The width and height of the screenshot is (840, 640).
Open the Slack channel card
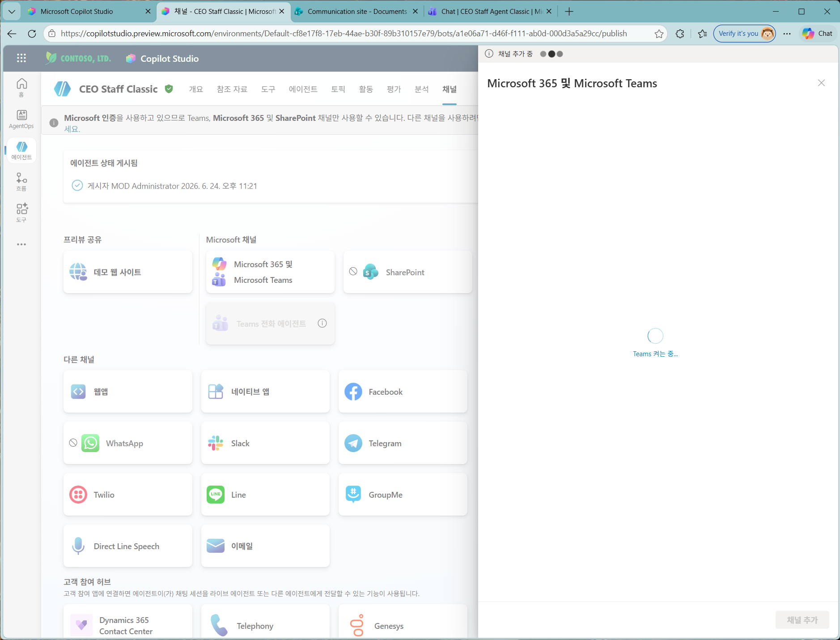(x=265, y=443)
